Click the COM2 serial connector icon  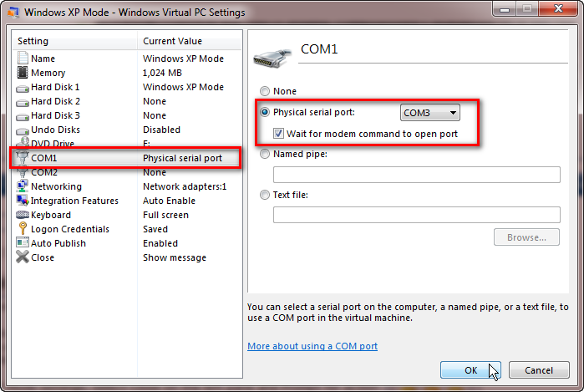pos(23,172)
